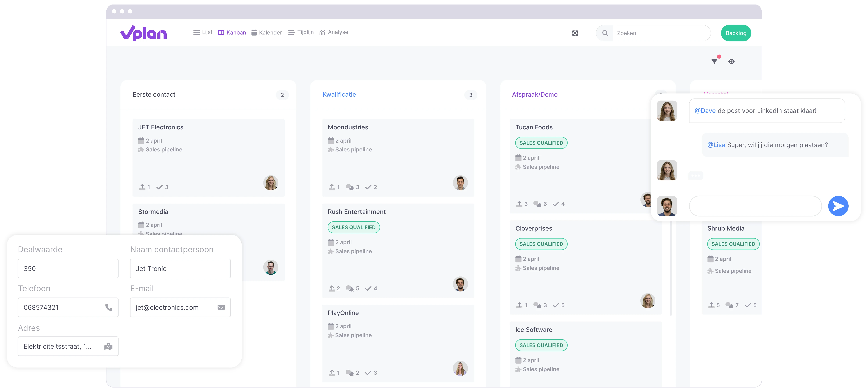Click the map icon in Adres field
868x392 pixels.
108,347
